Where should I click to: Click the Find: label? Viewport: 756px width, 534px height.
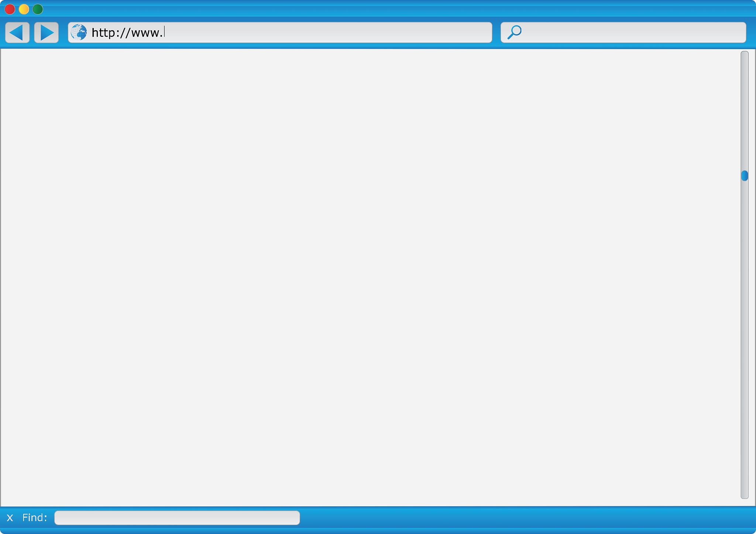35,518
